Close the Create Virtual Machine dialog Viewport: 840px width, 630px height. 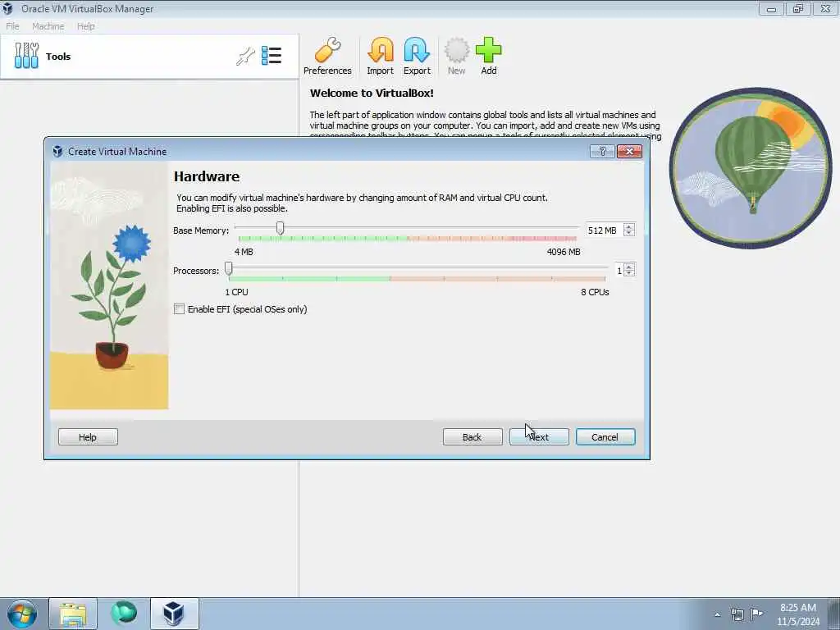coord(629,152)
